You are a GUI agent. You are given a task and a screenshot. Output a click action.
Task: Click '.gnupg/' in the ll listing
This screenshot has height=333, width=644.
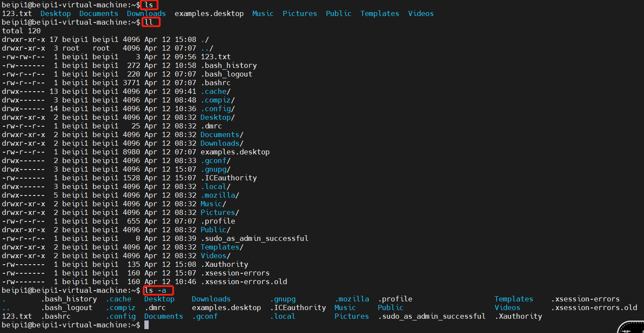click(x=216, y=169)
